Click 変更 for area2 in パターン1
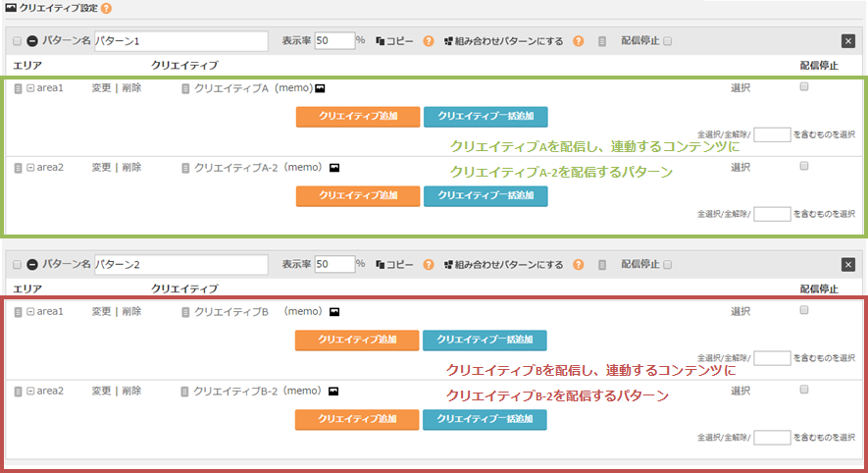 pyautogui.click(x=101, y=167)
